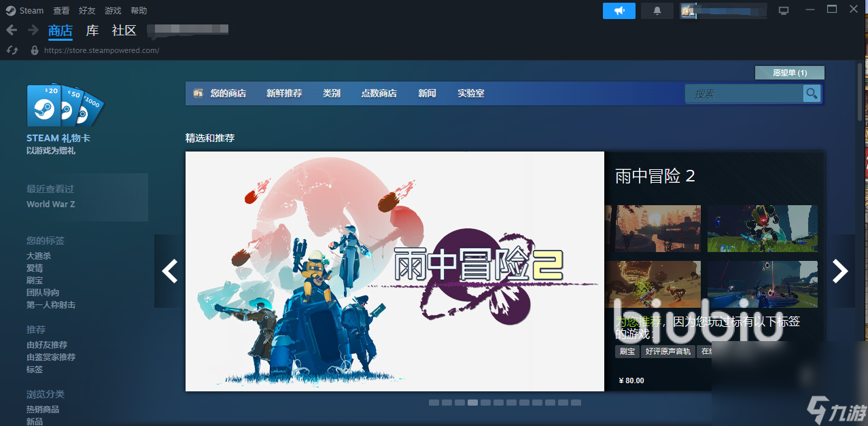Image resolution: width=868 pixels, height=426 pixels.
Task: Open the 查看 menu
Action: (61, 11)
